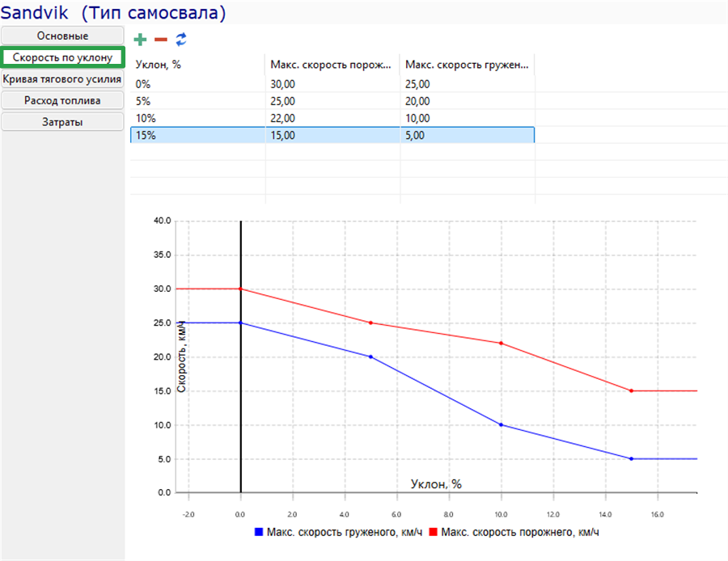Click the green plus add row icon
The height and width of the screenshot is (561, 728).
(140, 40)
